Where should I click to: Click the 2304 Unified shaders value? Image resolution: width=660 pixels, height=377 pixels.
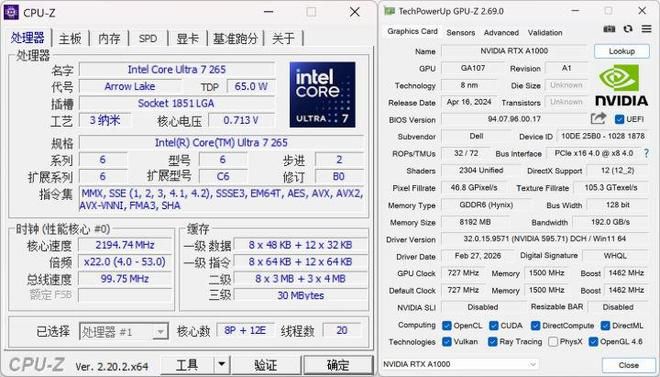(x=481, y=170)
